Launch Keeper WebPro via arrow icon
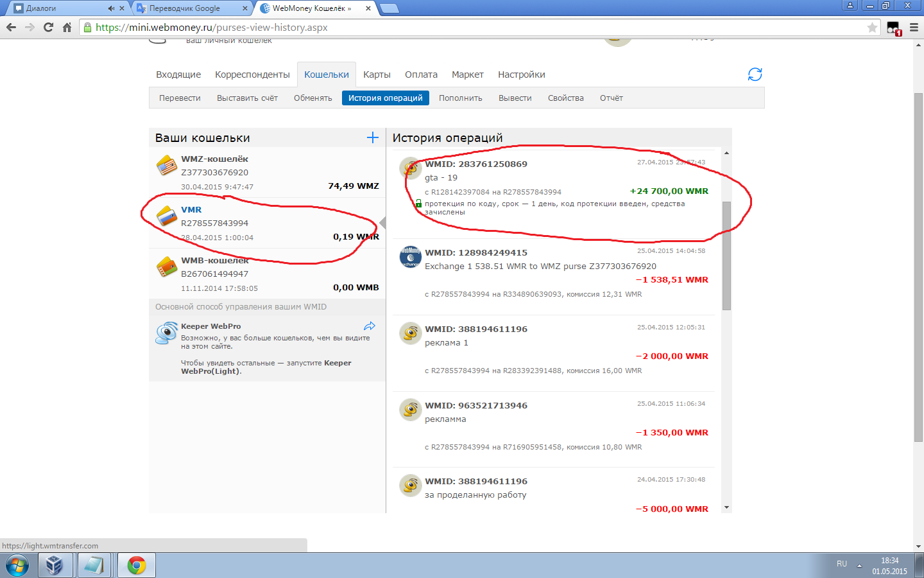 click(x=369, y=326)
